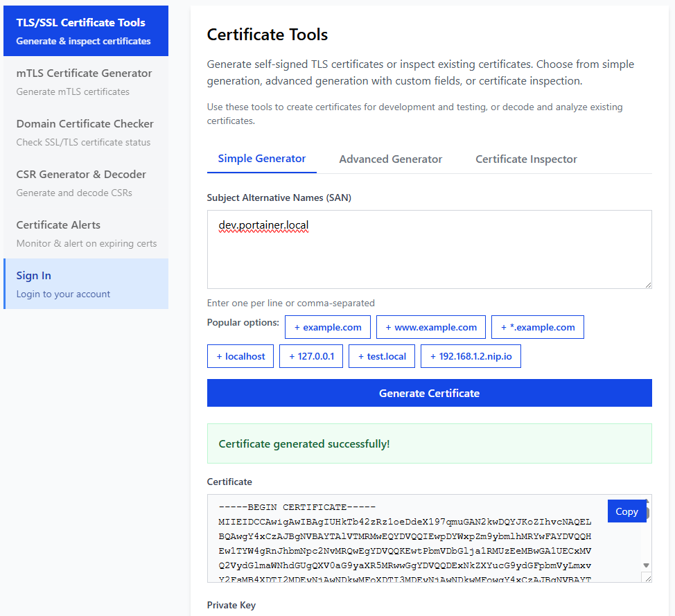Image resolution: width=675 pixels, height=616 pixels.
Task: Copy the generated certificate
Action: pos(626,511)
